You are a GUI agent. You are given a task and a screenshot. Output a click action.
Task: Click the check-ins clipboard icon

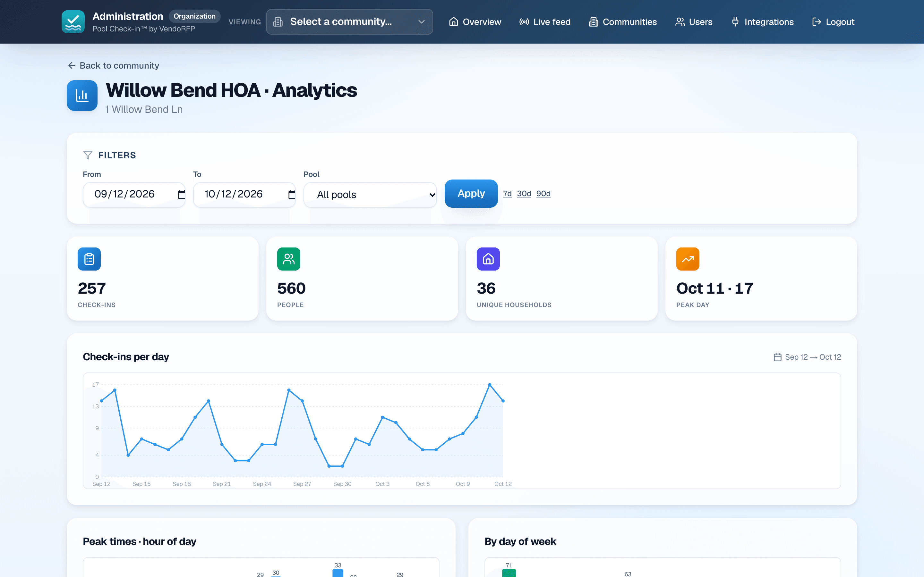tap(89, 259)
